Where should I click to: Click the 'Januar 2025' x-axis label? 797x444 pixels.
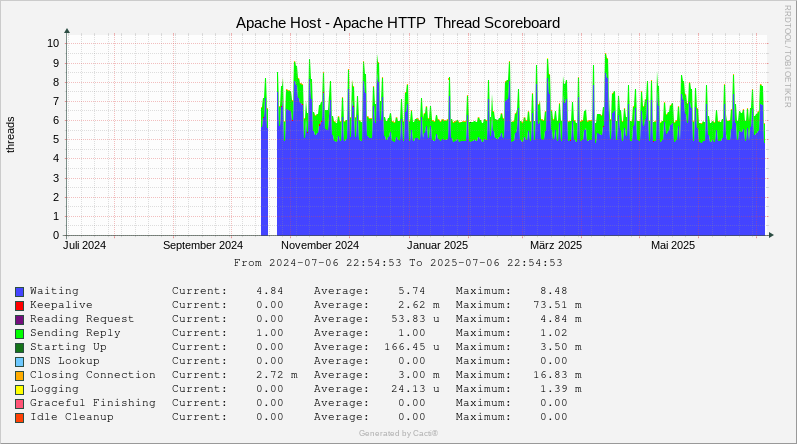437,245
